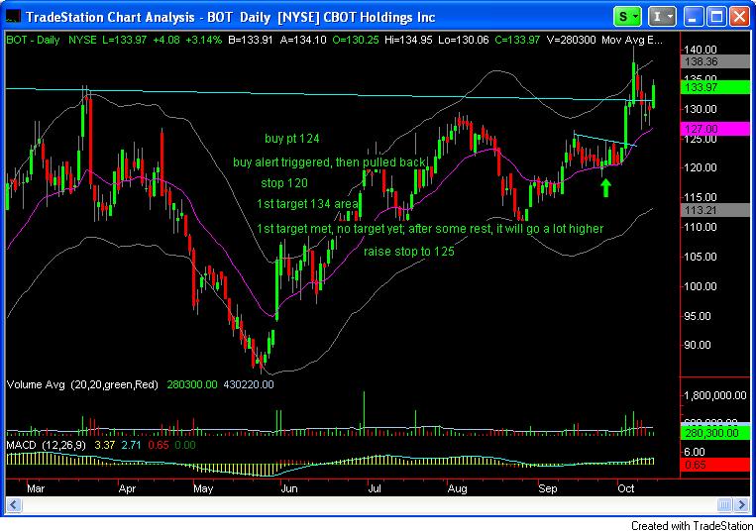Click the 'Aug' date axis label
This screenshot has width=756, height=532.
pyautogui.click(x=457, y=488)
